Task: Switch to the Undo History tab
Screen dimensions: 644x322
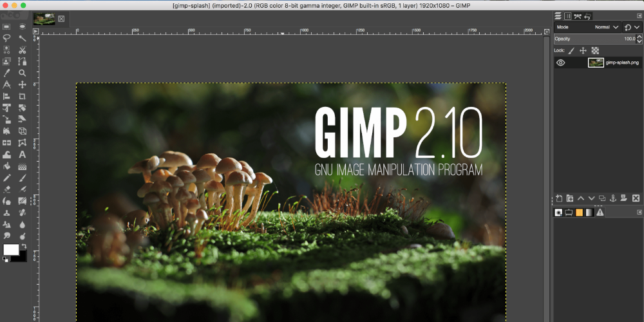Action: pos(588,16)
